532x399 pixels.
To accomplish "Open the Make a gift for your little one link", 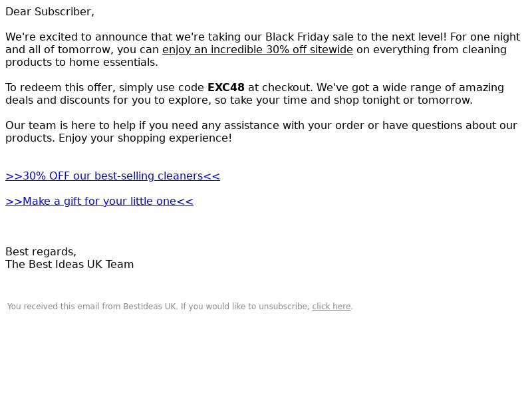I will tap(99, 201).
